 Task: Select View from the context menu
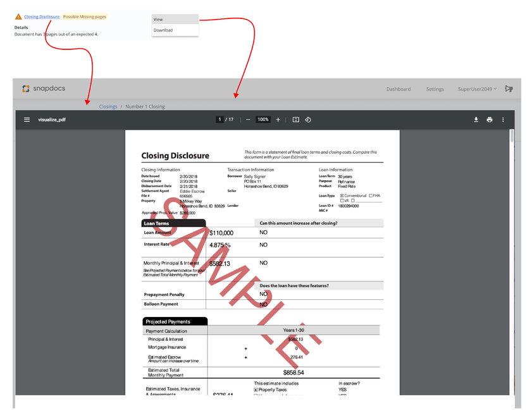coord(175,20)
